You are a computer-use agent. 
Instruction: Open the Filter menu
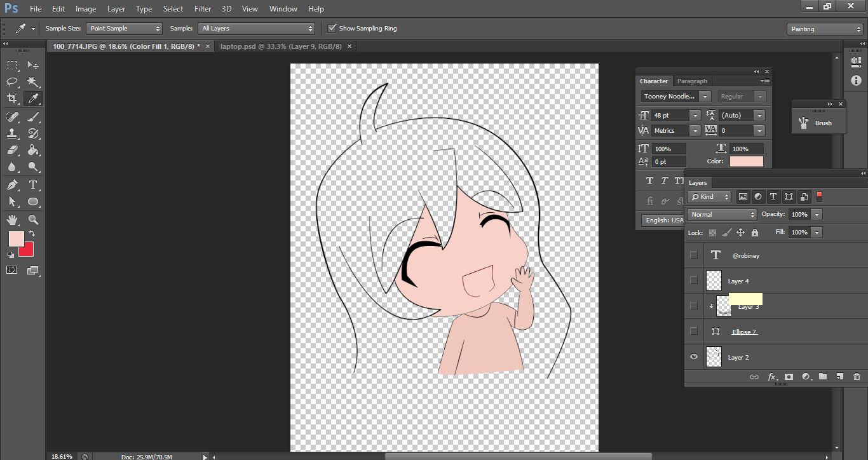[203, 9]
